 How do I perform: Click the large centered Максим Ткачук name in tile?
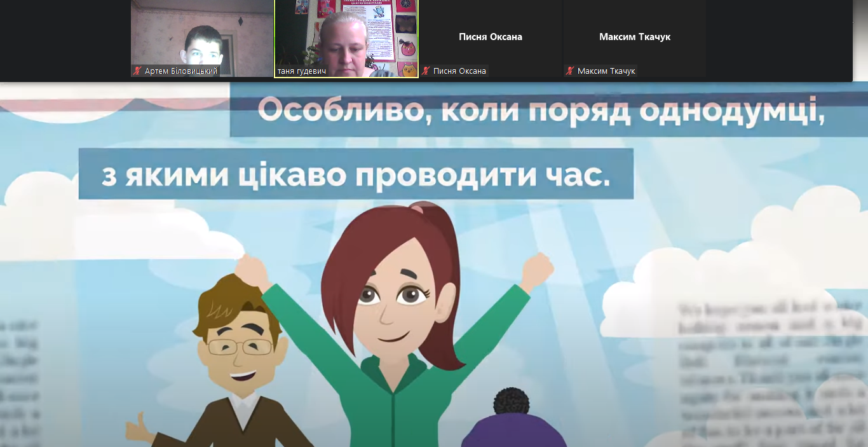tap(634, 37)
